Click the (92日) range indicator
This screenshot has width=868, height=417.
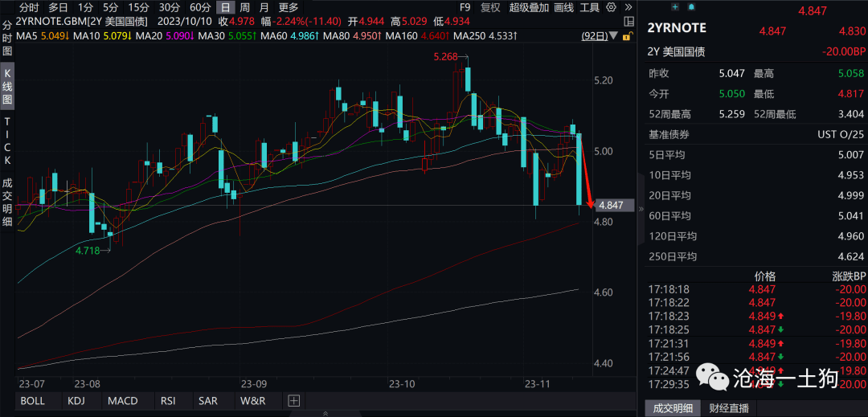click(594, 35)
